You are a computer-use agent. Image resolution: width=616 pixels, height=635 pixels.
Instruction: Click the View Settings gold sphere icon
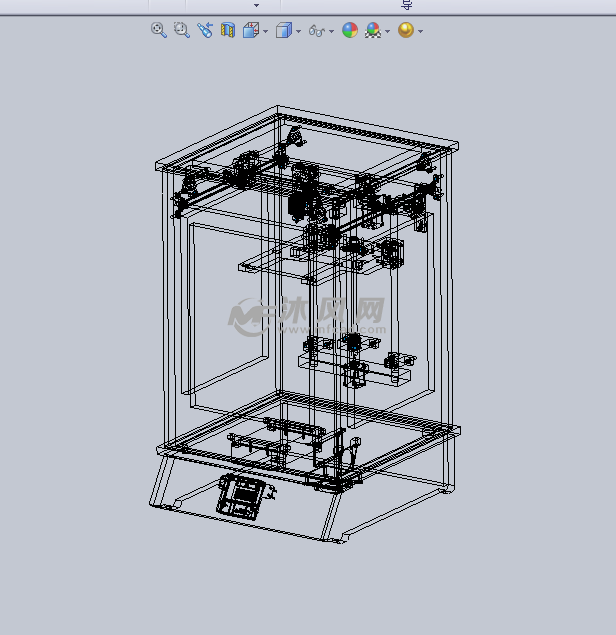(405, 31)
